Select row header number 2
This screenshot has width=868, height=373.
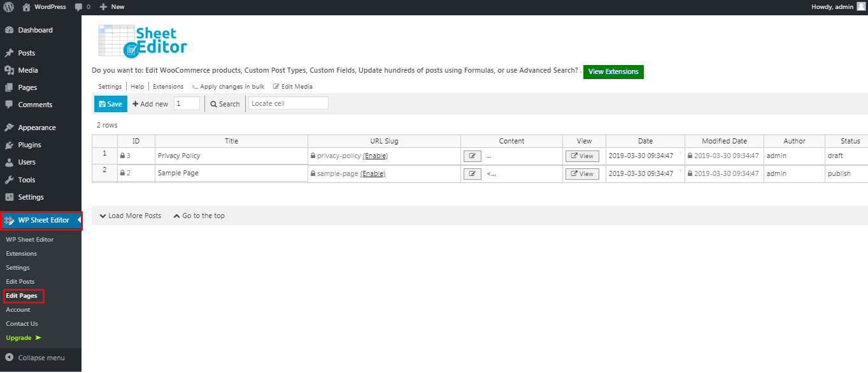pyautogui.click(x=104, y=170)
